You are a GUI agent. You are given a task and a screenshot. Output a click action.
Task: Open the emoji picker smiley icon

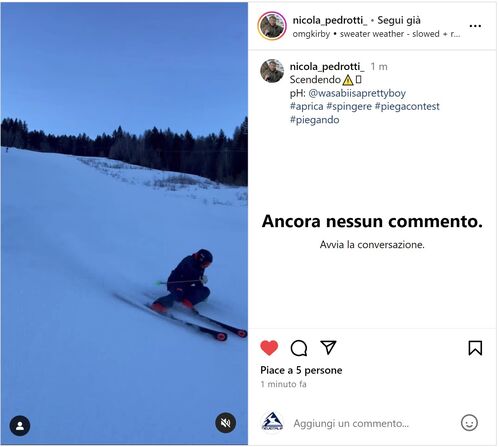(469, 423)
